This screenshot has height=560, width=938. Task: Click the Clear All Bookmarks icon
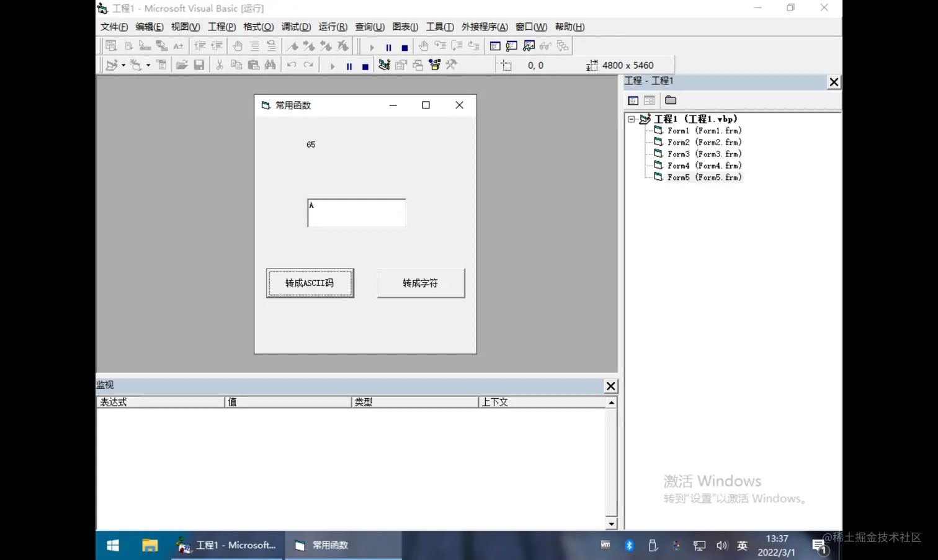[x=342, y=46]
